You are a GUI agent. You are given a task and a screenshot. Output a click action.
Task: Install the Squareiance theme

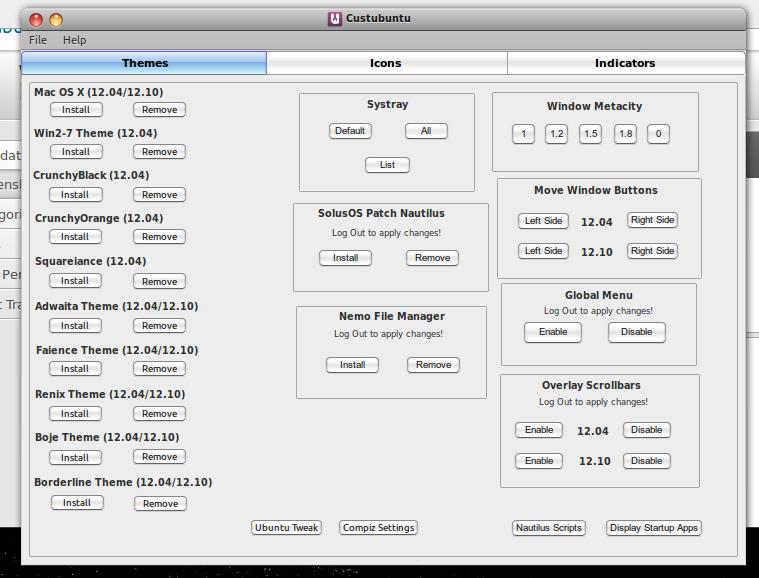(75, 281)
